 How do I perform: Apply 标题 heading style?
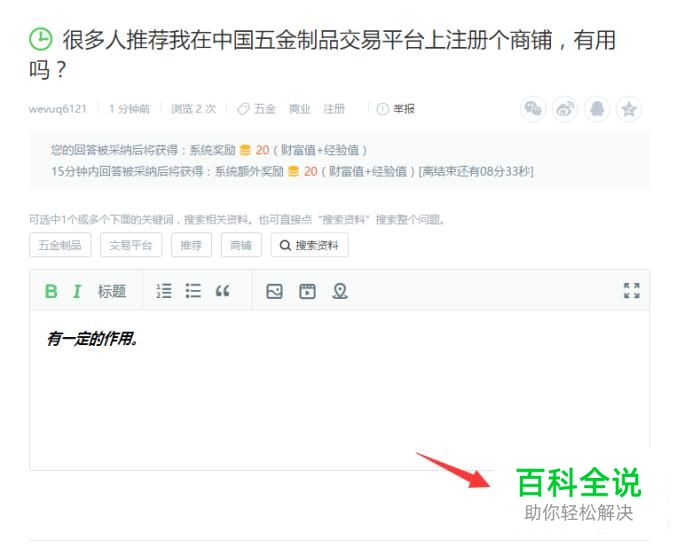coord(112,291)
